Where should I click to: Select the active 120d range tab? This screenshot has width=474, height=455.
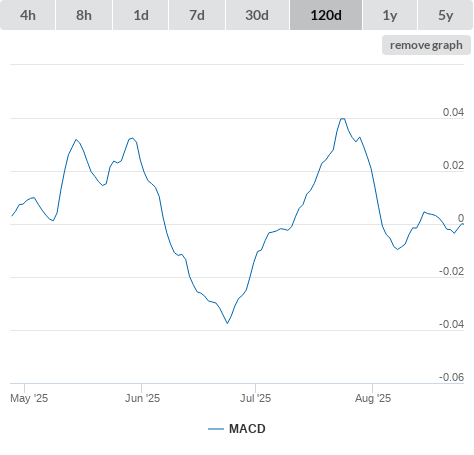pos(326,15)
